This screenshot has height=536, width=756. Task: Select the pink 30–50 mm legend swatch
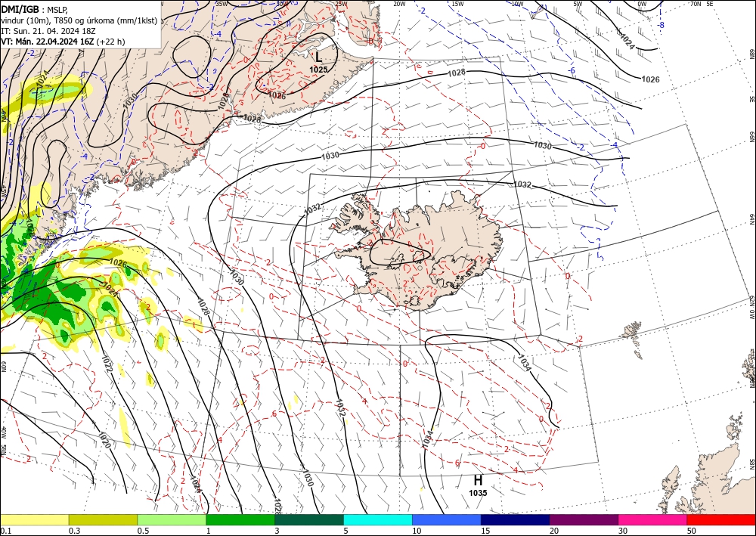[x=653, y=519]
